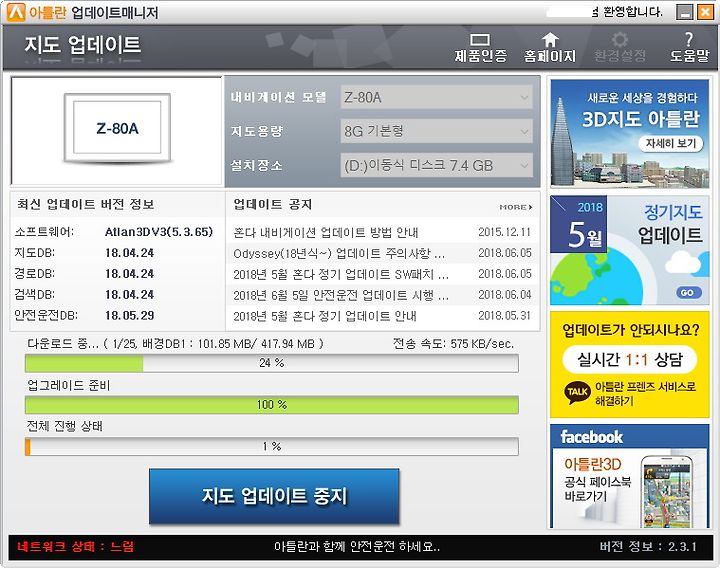Click the download progress bar at 24 %
The height and width of the screenshot is (568, 720).
click(x=272, y=363)
